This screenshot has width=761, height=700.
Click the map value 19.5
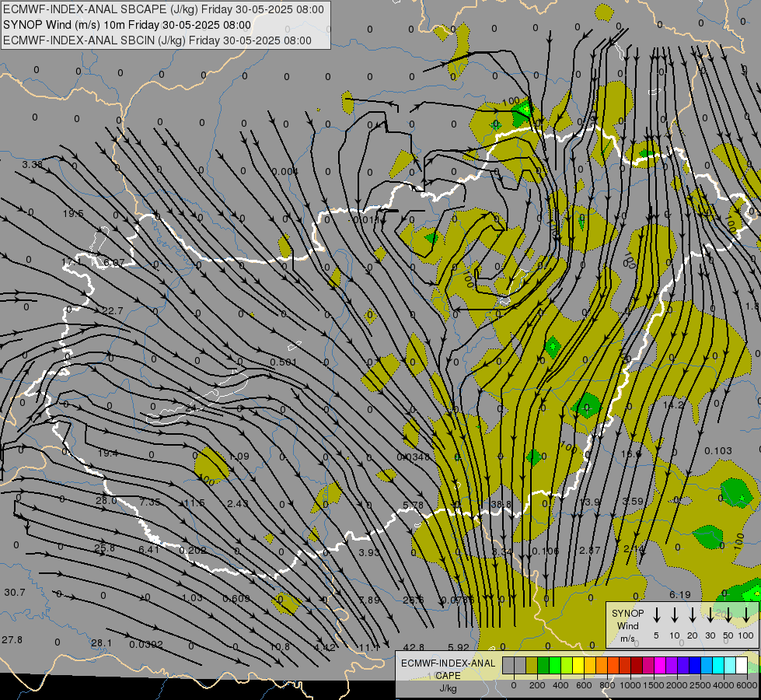coord(73,214)
